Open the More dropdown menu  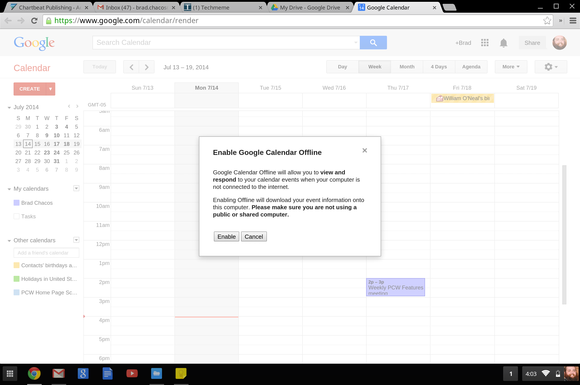(511, 67)
